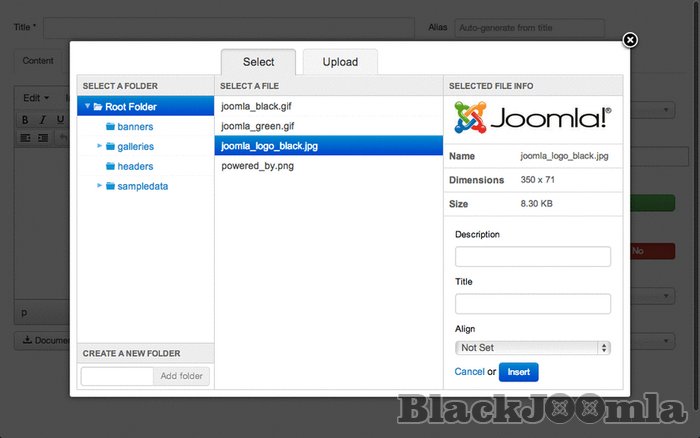Open the galleries folder
The image size is (700, 438).
tap(135, 146)
